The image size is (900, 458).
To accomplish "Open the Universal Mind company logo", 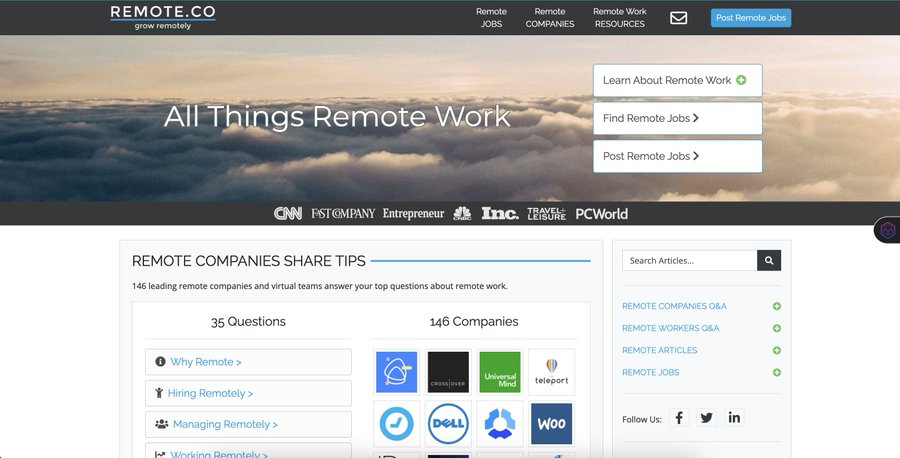I will click(x=500, y=372).
